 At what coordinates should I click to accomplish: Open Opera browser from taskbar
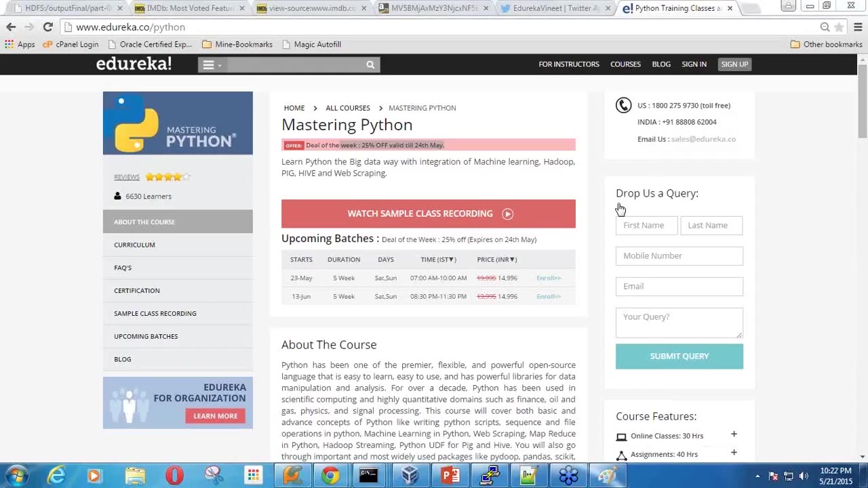pos(174,475)
